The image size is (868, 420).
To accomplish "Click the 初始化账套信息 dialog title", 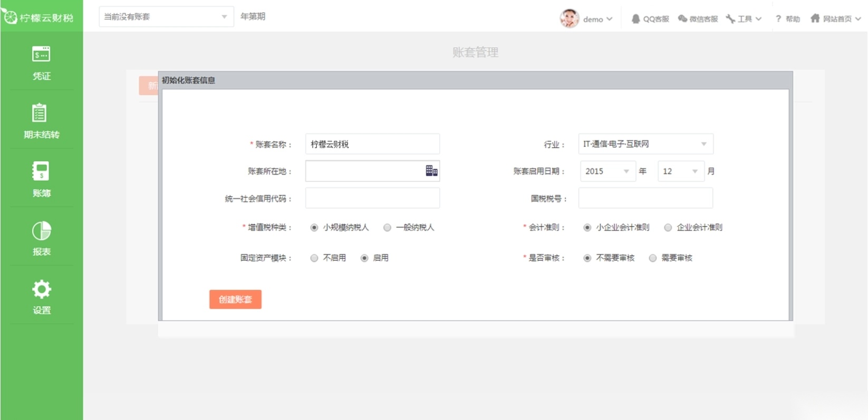I will click(188, 80).
